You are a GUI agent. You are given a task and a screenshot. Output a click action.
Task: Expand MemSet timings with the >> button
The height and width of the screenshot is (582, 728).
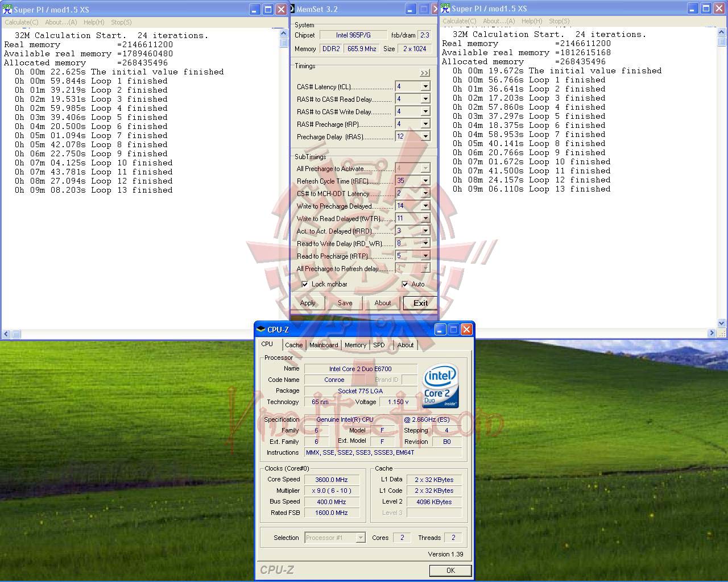[x=425, y=73]
